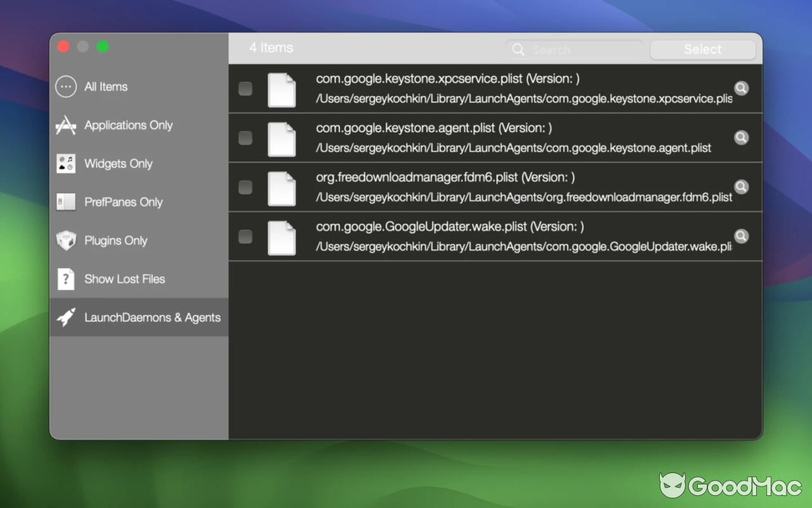Inspect com.google.GoogleUpdater.wake.plist via its magnifier
The image size is (812, 508).
(741, 236)
